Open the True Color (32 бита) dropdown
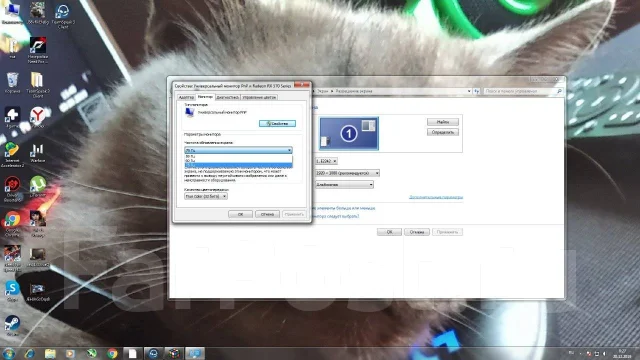Screen dimensions: 640x360 (x=206, y=196)
